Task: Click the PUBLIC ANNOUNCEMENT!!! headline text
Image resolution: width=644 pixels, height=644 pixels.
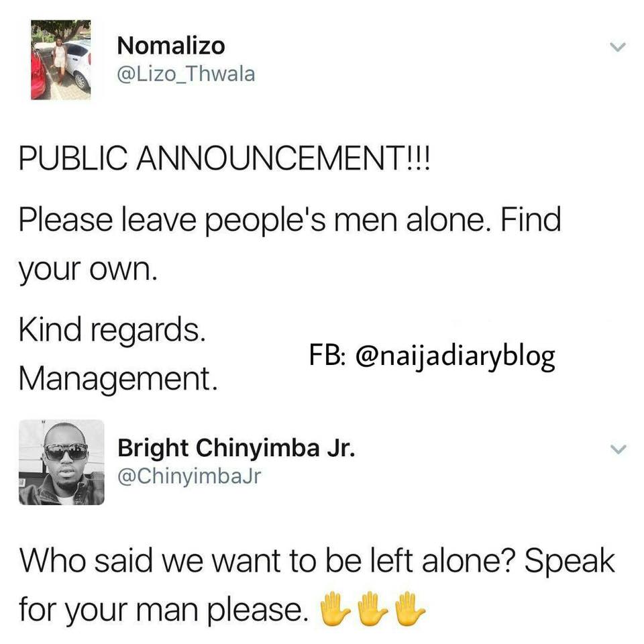Action: coord(225,158)
